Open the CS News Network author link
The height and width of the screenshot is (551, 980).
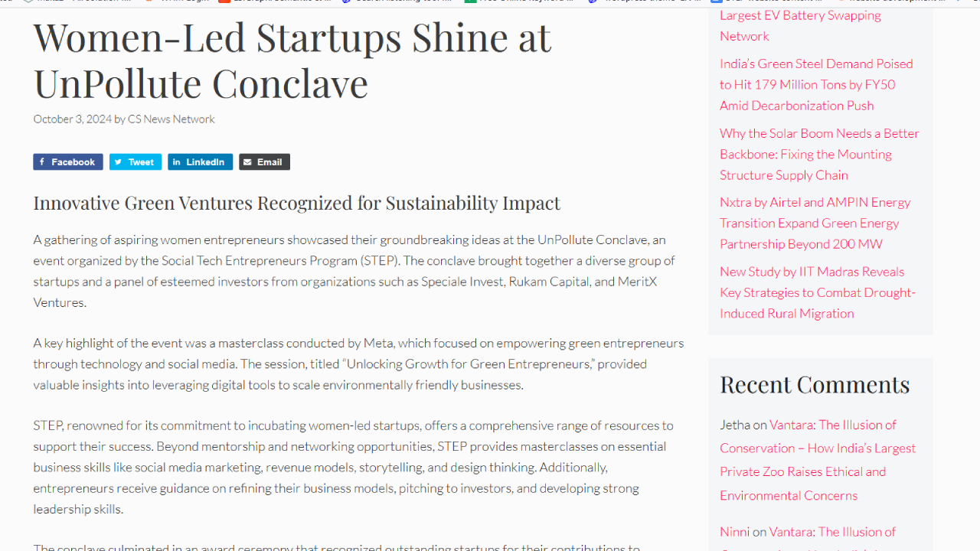(171, 119)
